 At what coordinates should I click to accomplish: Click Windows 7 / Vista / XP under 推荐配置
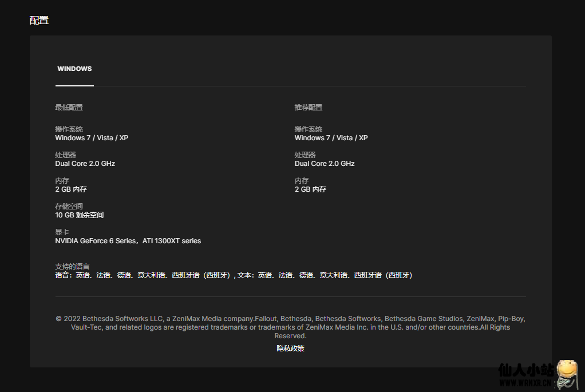pos(331,138)
